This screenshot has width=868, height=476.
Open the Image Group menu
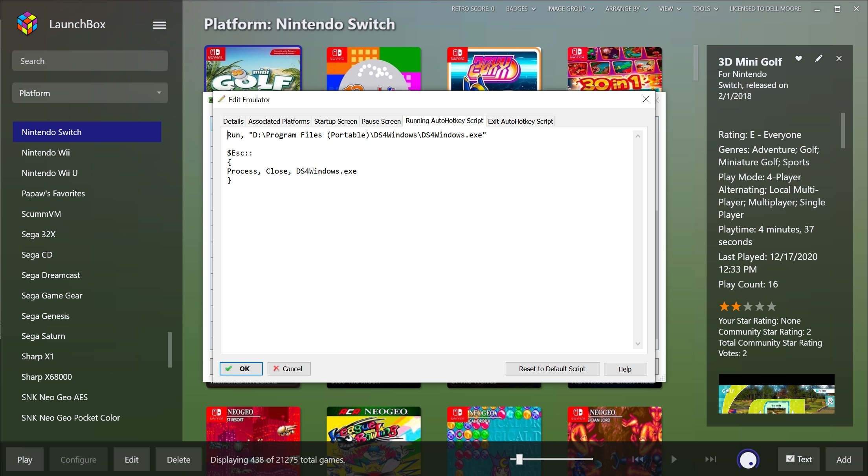click(571, 9)
